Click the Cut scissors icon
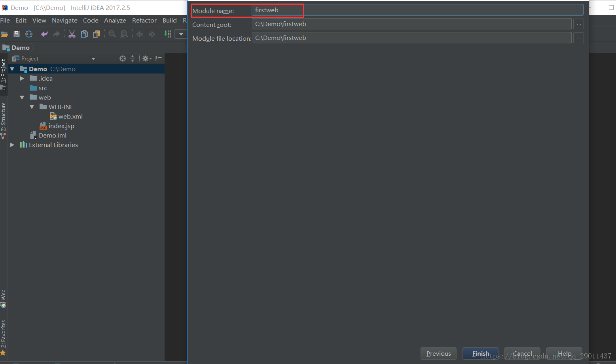Image resolution: width=616 pixels, height=364 pixels. (72, 34)
